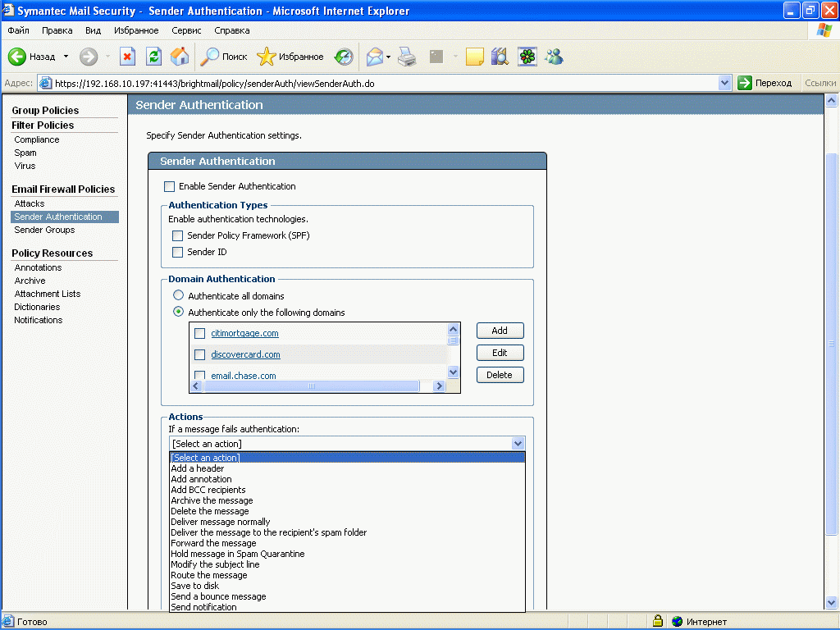This screenshot has height=630, width=840.
Task: Open the Home page icon
Action: click(180, 57)
